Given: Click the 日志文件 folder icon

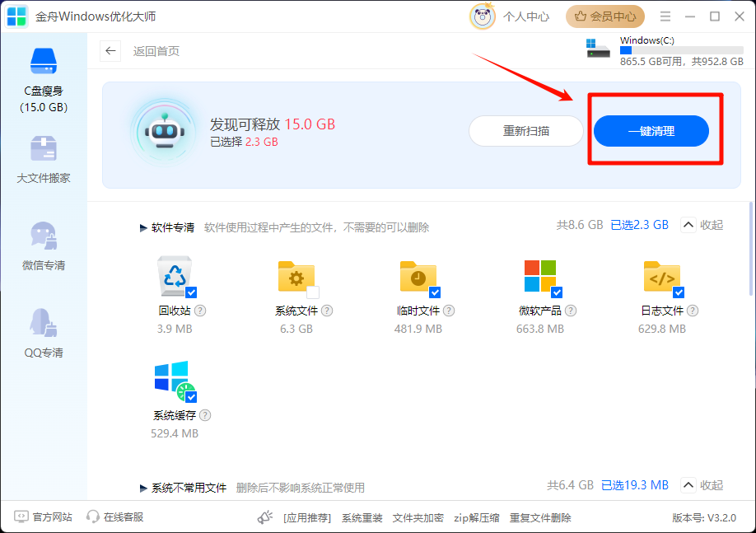Looking at the screenshot, I should 662,277.
